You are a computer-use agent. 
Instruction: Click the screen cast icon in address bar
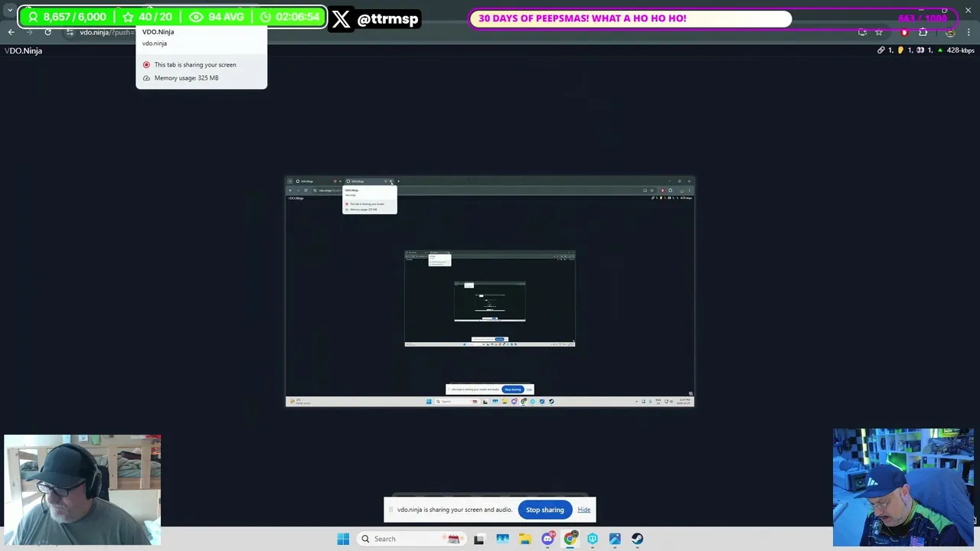click(863, 32)
